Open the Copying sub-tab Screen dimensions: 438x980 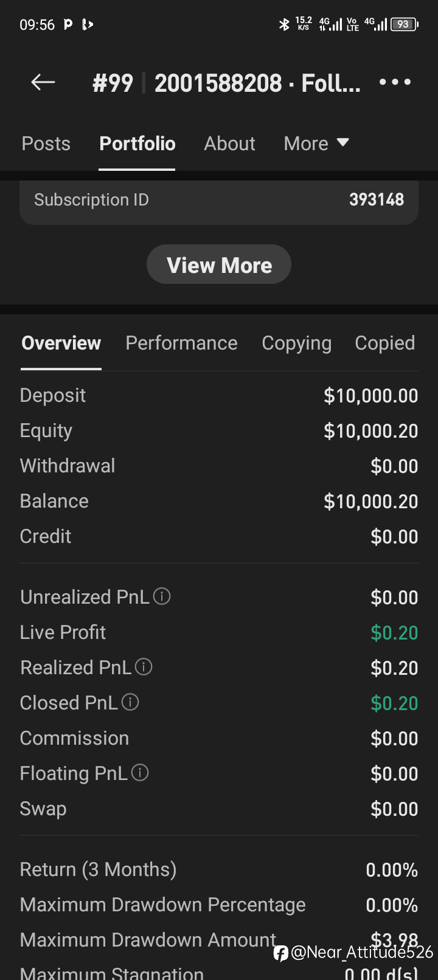[296, 343]
